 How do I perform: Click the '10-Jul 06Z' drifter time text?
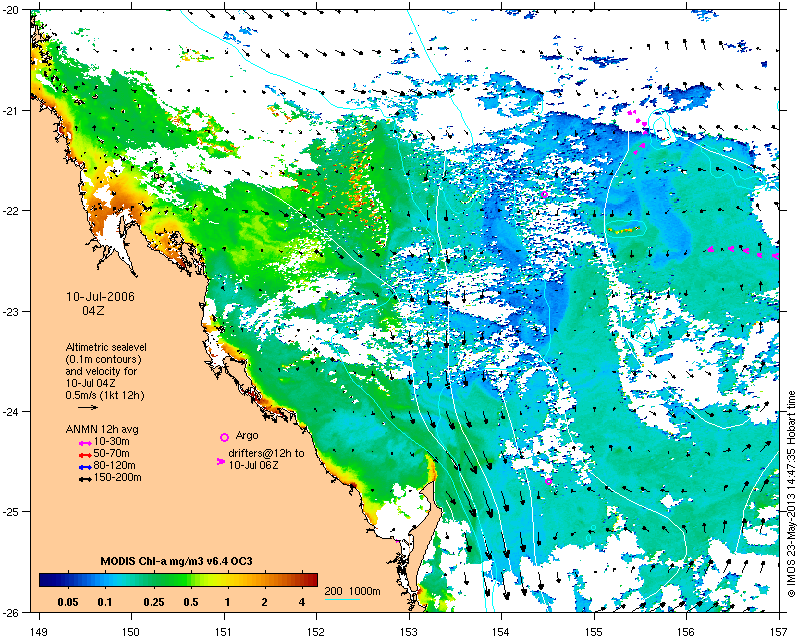(x=253, y=465)
